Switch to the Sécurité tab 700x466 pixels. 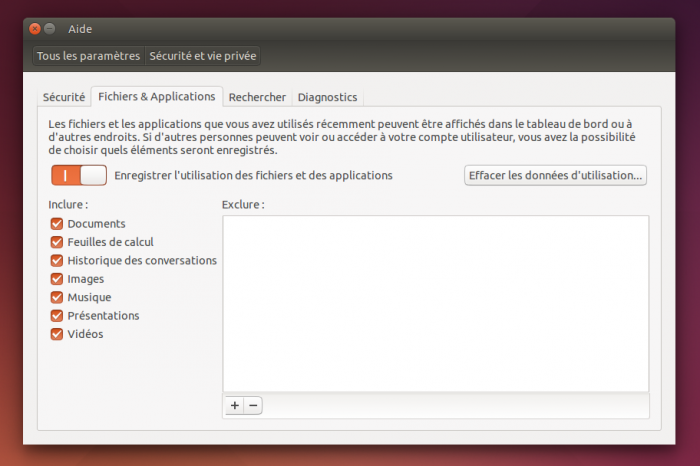point(63,98)
